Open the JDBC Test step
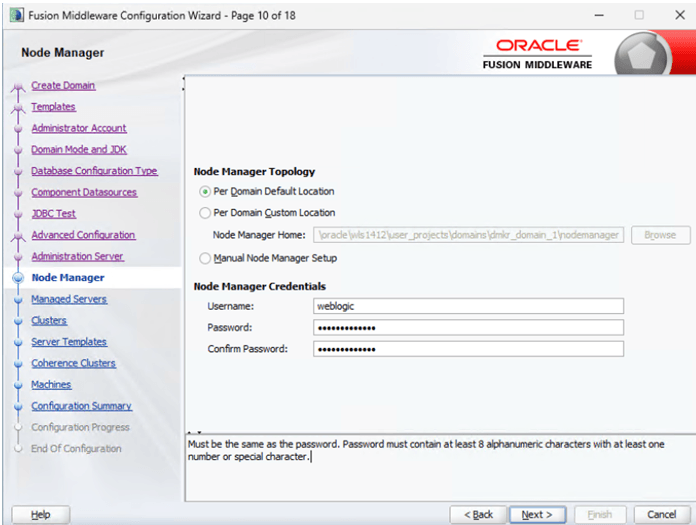The height and width of the screenshot is (525, 696). click(x=53, y=213)
